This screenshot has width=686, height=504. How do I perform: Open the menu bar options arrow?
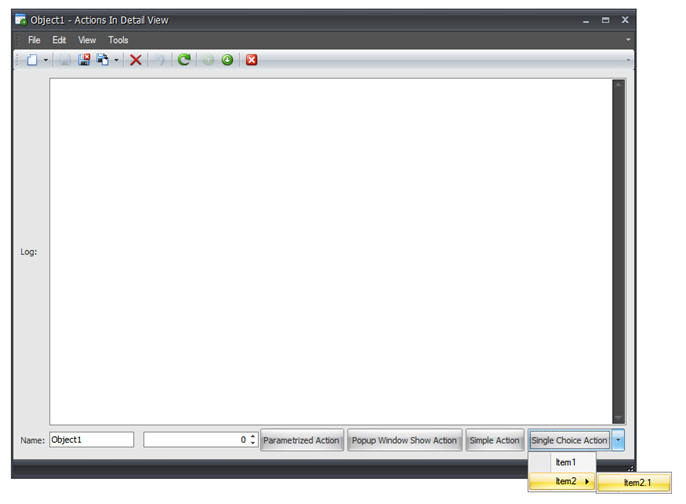pos(628,40)
